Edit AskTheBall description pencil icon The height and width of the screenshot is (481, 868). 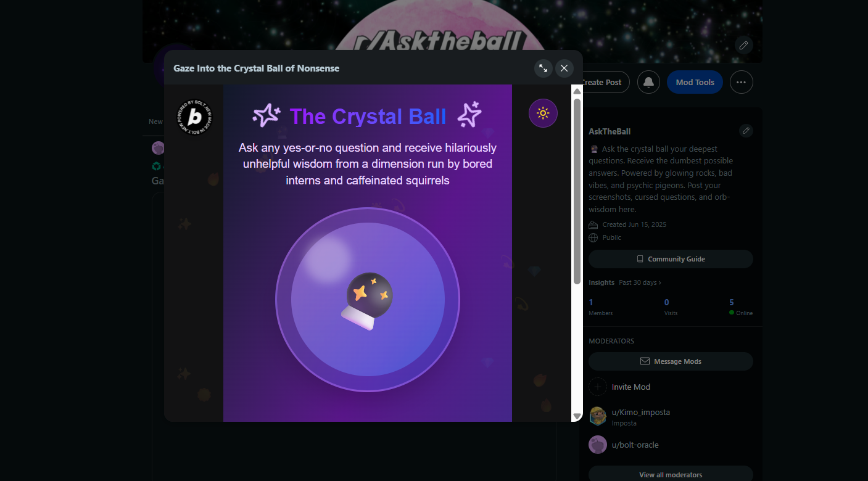click(x=746, y=131)
